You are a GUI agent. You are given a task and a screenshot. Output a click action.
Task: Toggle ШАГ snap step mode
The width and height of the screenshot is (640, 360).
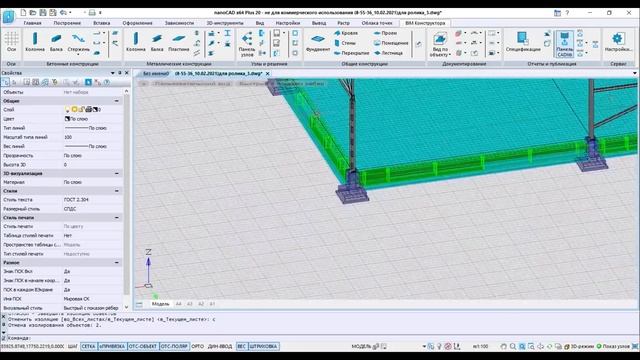[x=72, y=347]
